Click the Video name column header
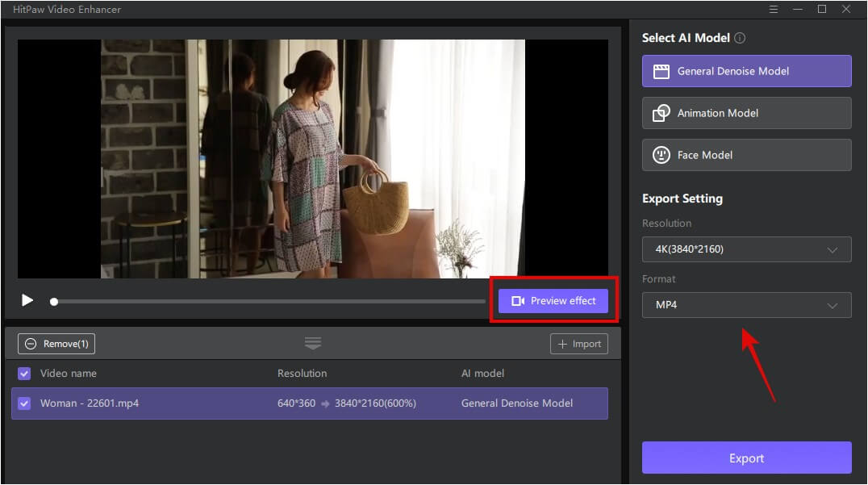The width and height of the screenshot is (868, 485). [x=69, y=374]
